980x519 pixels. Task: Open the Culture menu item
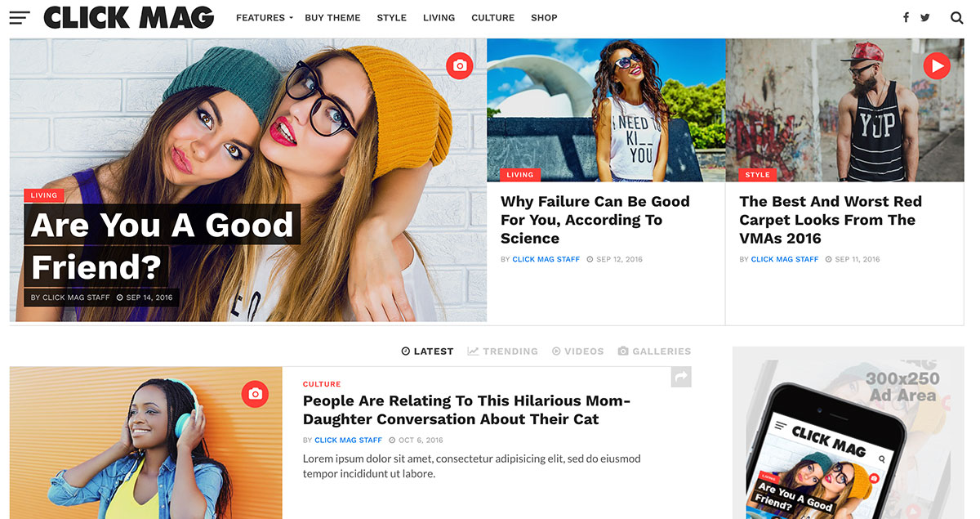pos(492,17)
